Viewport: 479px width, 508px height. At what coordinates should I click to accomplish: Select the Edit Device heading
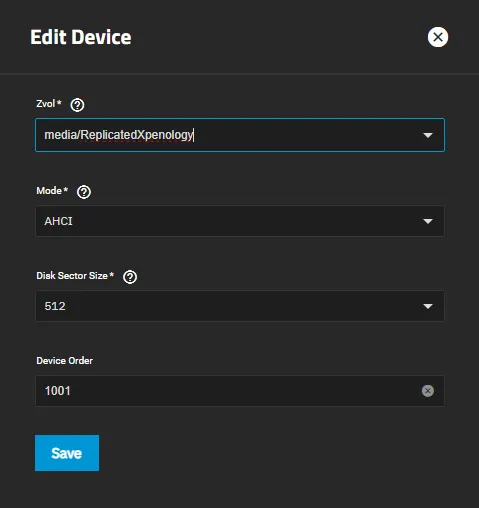[81, 37]
